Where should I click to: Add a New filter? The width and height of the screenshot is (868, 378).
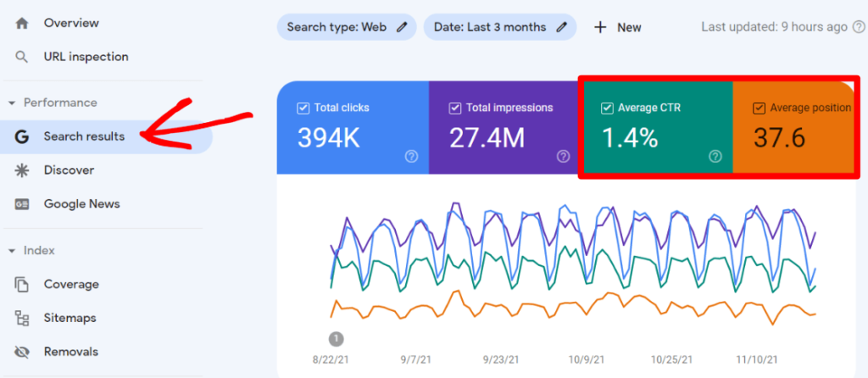[x=618, y=27]
